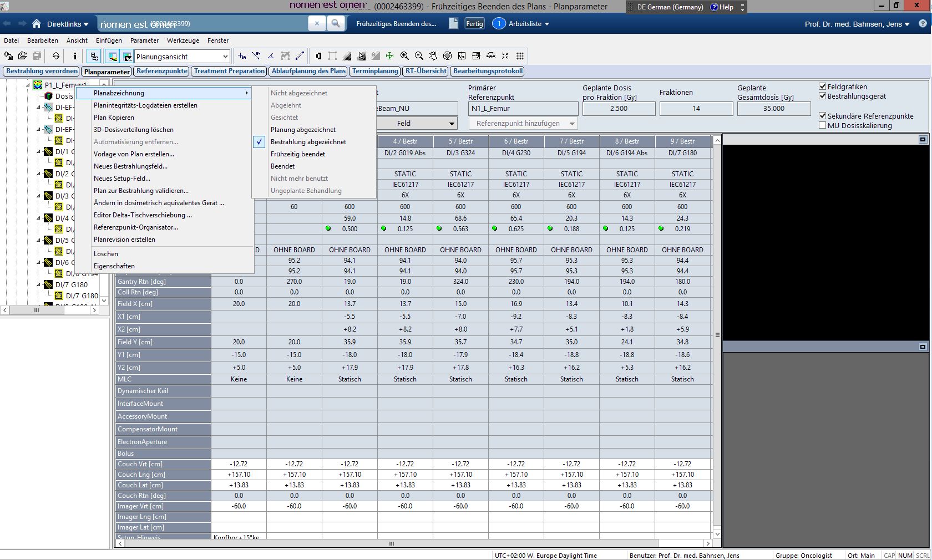This screenshot has width=932, height=560.
Task: Select the pan hand tool
Action: point(433,56)
